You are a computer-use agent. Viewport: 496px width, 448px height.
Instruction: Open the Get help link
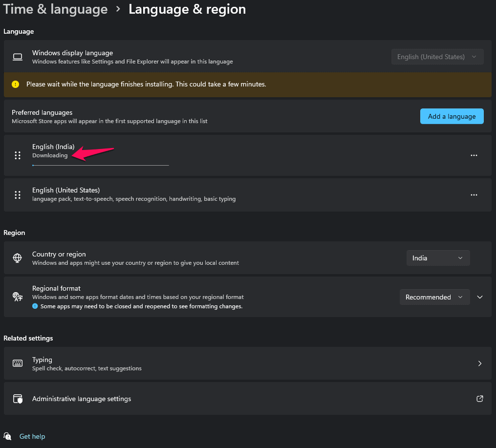coord(32,436)
